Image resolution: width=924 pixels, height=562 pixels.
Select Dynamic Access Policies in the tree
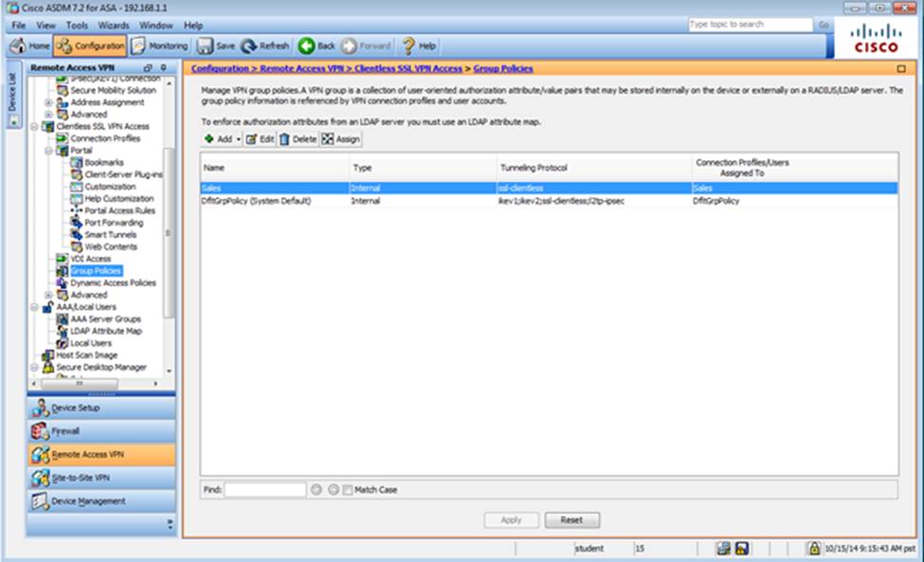click(113, 282)
